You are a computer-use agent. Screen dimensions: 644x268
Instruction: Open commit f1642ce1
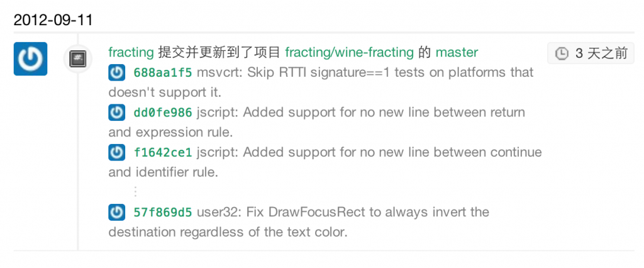tap(163, 152)
